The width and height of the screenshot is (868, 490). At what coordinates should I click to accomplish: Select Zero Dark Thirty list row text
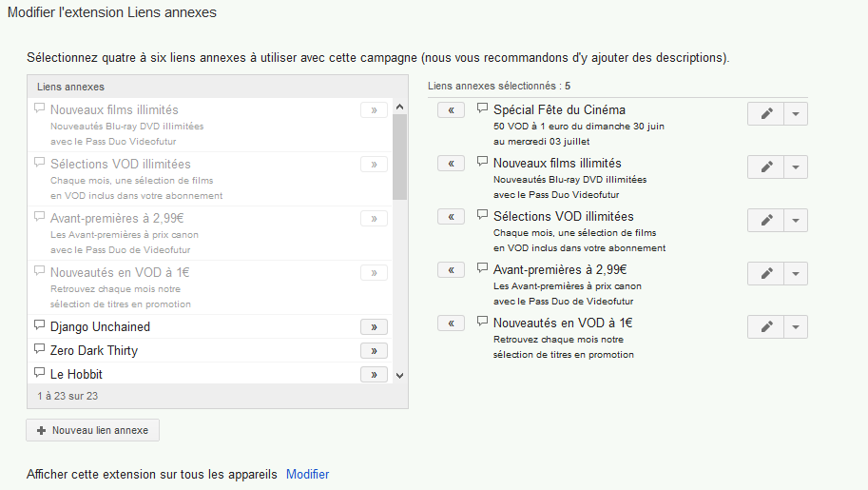(94, 351)
